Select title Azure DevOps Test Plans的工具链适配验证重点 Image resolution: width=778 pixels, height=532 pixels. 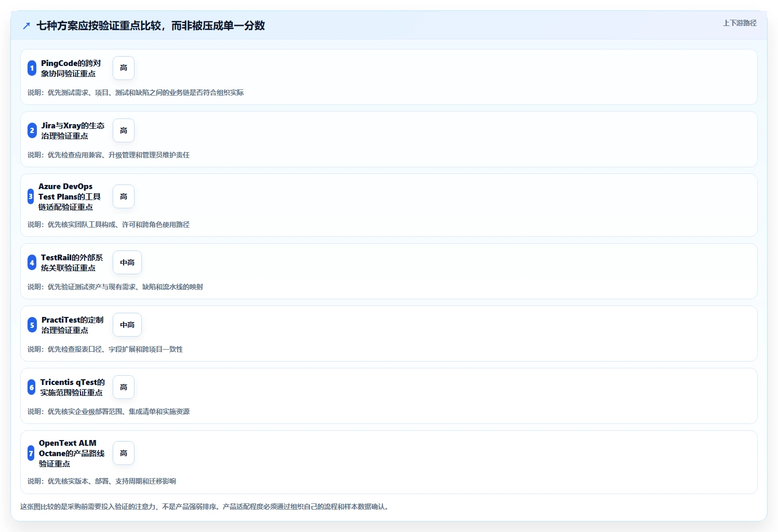(70, 196)
